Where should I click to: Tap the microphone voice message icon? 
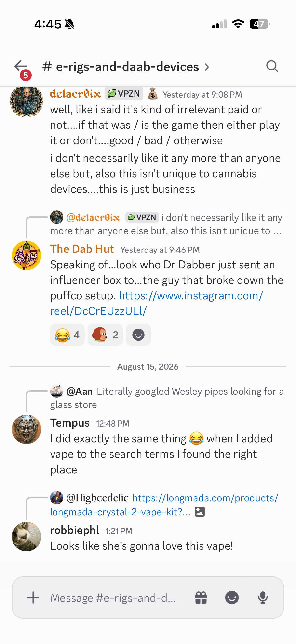tap(263, 598)
